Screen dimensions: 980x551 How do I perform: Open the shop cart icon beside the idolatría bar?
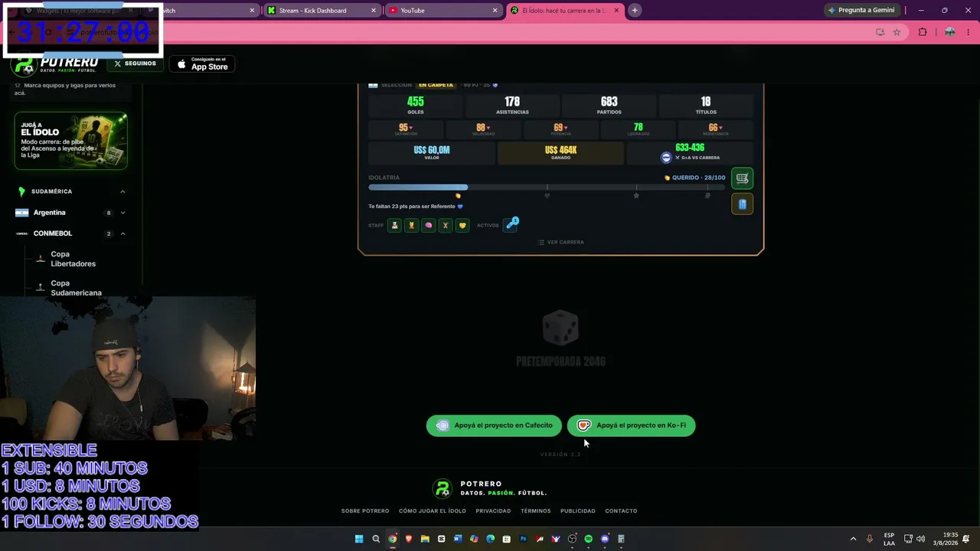coord(742,178)
